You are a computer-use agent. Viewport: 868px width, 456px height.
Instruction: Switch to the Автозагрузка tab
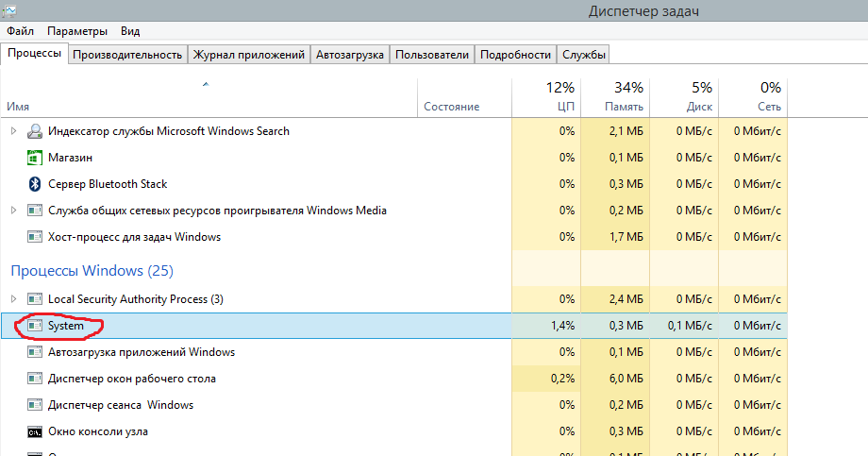pyautogui.click(x=350, y=55)
